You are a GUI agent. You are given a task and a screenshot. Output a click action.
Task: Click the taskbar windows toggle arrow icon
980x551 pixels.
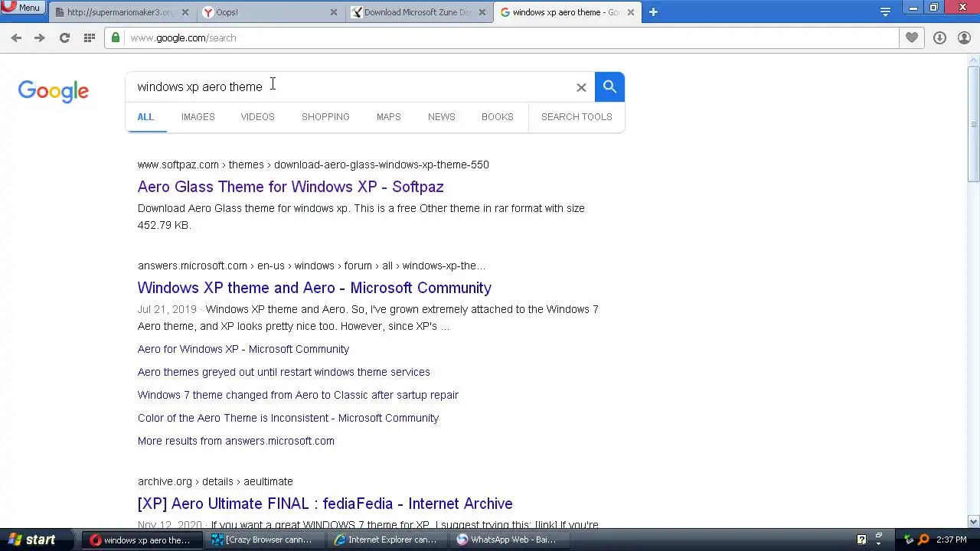click(x=880, y=540)
